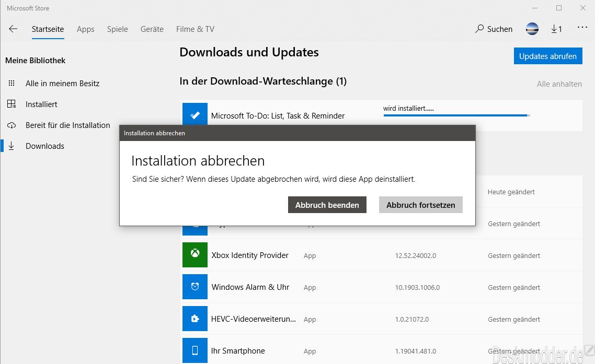Click version 1.0.21072.0
The height and width of the screenshot is (364, 595).
[411, 319]
